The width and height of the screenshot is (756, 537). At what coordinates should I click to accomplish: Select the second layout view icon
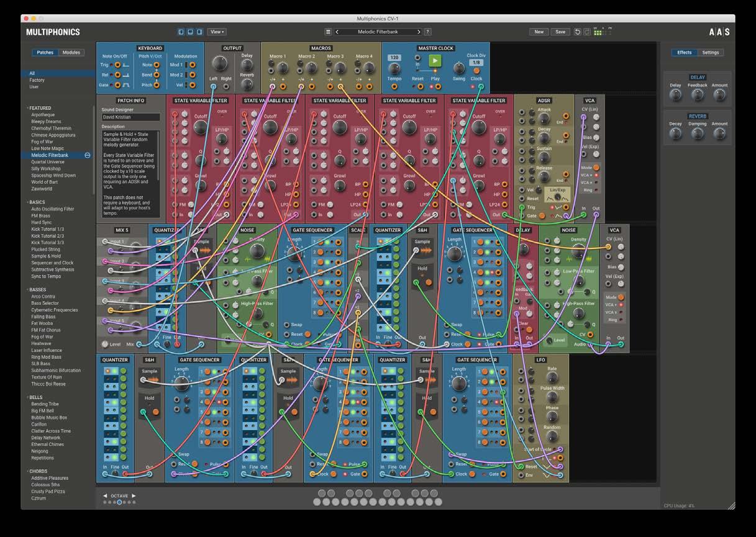tap(190, 32)
